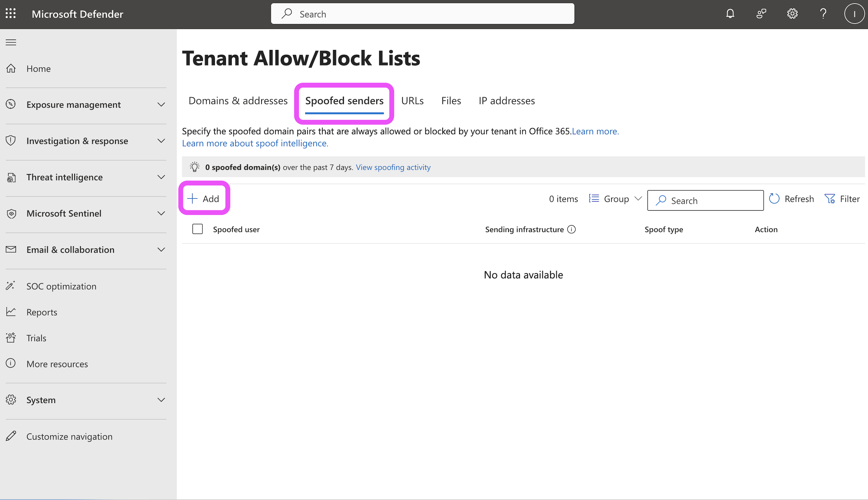868x500 pixels.
Task: Focus the top Microsoft Defender search box
Action: click(423, 14)
